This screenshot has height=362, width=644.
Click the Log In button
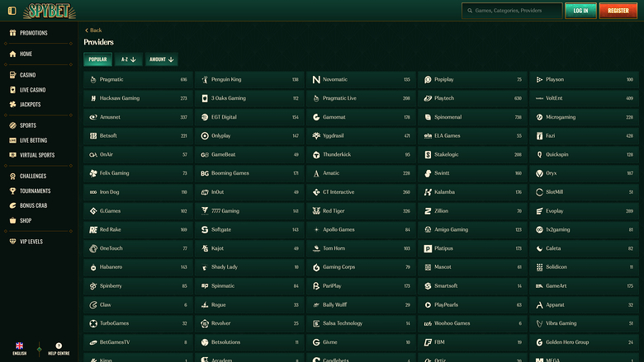coord(580,11)
